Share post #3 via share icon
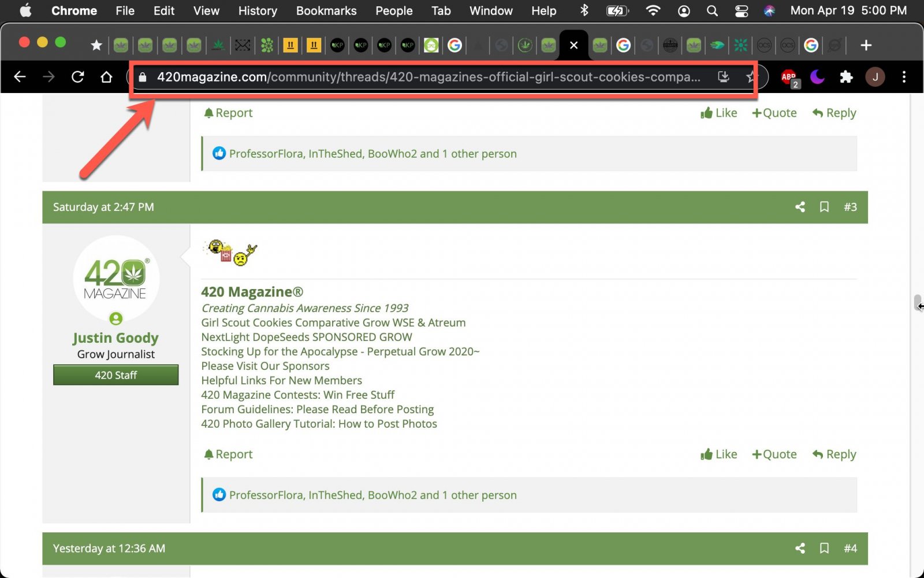Screen dimensions: 924x578 (800, 207)
